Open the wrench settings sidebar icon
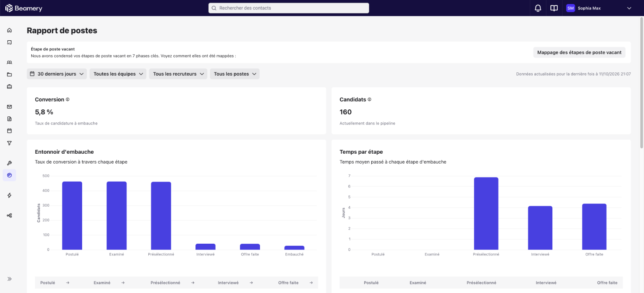The image size is (644, 293). click(x=9, y=163)
